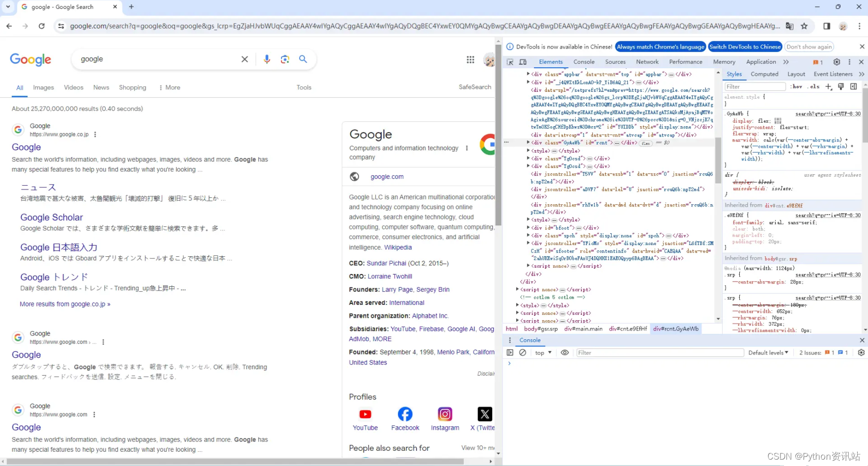Viewport: 868px width, 466px height.
Task: Click Switch DevTools to Chinese button
Action: [x=745, y=47]
